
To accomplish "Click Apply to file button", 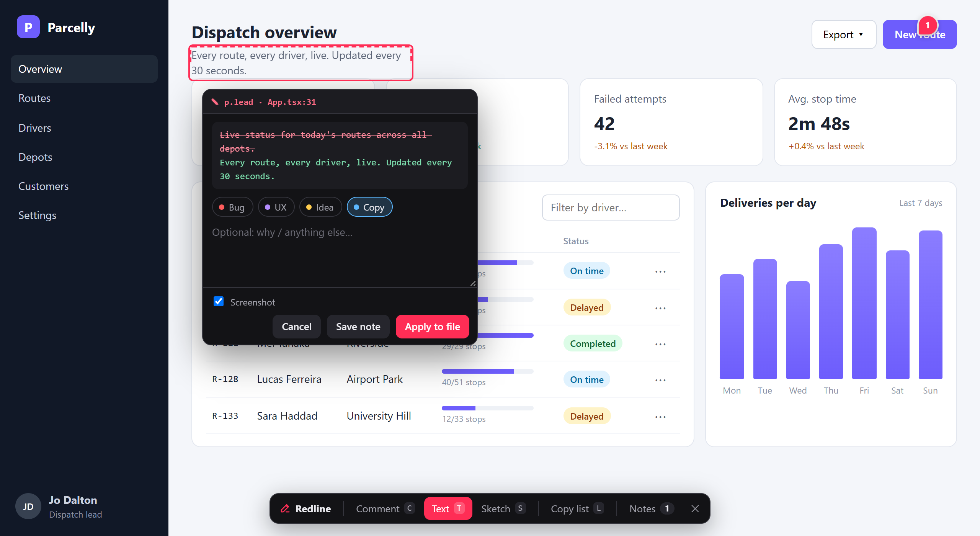I will (432, 327).
